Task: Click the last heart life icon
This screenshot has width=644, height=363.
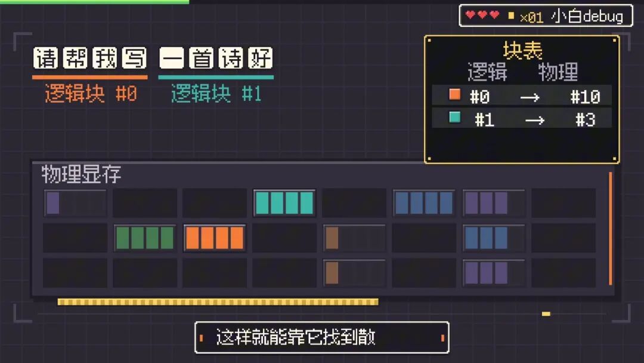Action: coord(494,15)
